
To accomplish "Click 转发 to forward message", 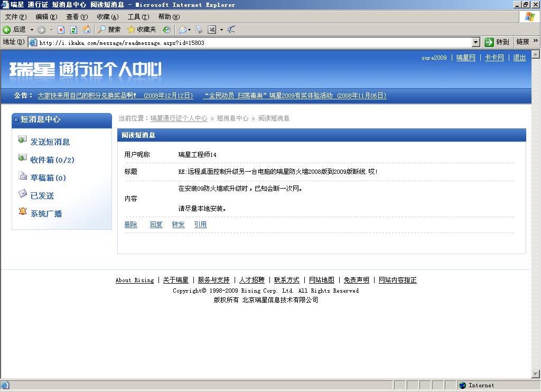I will click(x=179, y=225).
